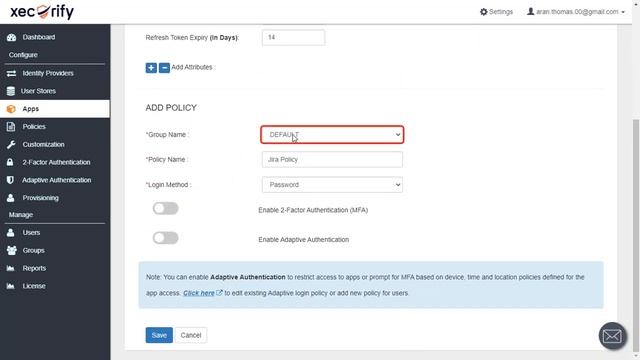Click the Xecurify logo
Screen dimensions: 640x360
[x=42, y=12]
